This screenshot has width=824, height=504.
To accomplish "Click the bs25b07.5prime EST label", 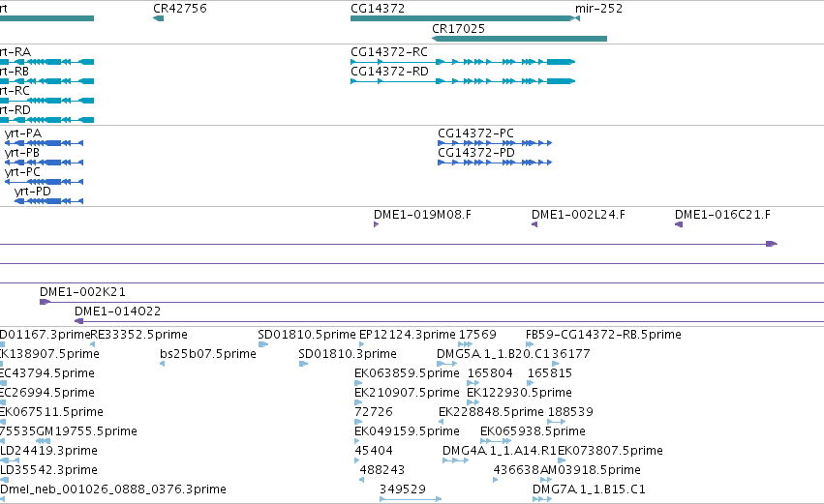I will click(208, 354).
